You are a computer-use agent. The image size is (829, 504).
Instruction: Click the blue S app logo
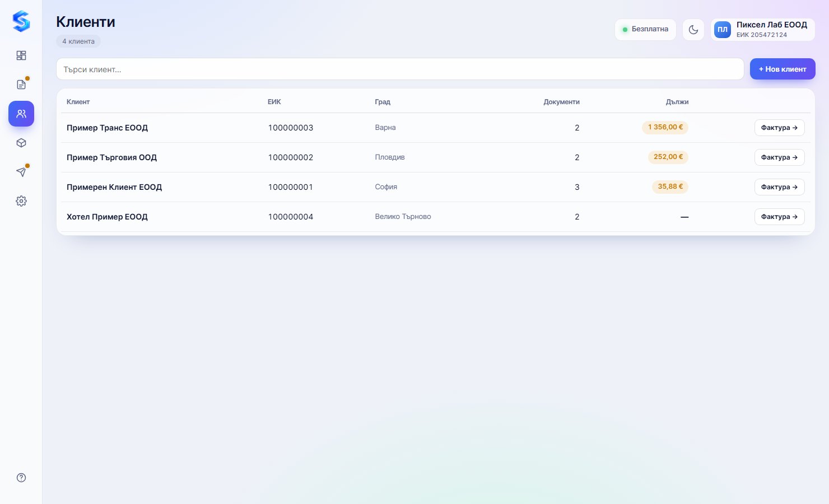coord(21,21)
